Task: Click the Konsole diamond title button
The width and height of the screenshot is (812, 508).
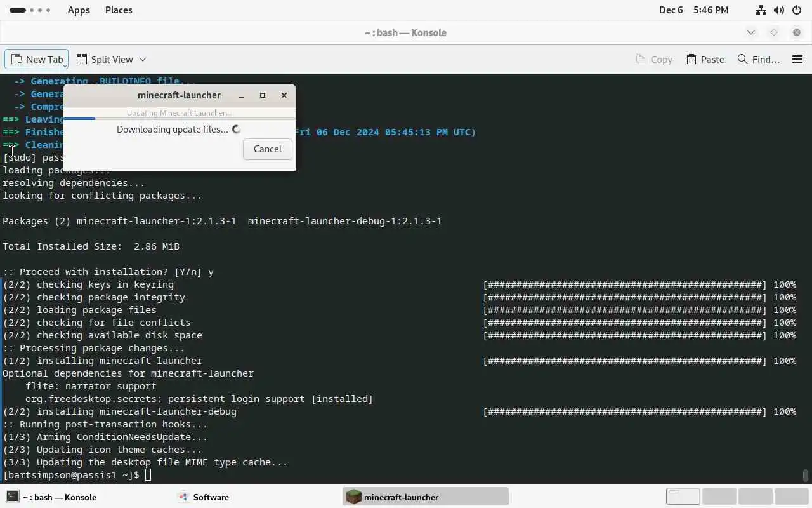Action: [774, 32]
